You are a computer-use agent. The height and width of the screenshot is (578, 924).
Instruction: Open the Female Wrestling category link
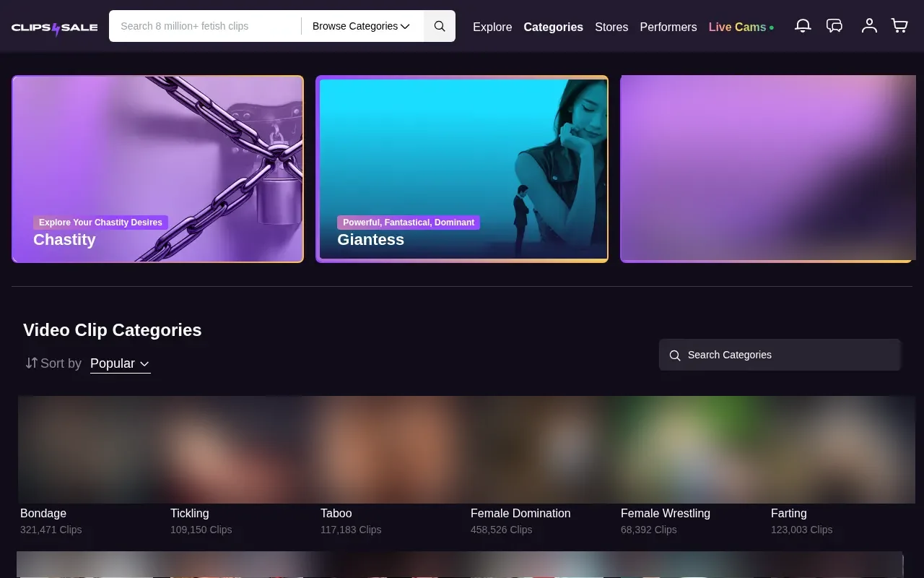pyautogui.click(x=666, y=513)
